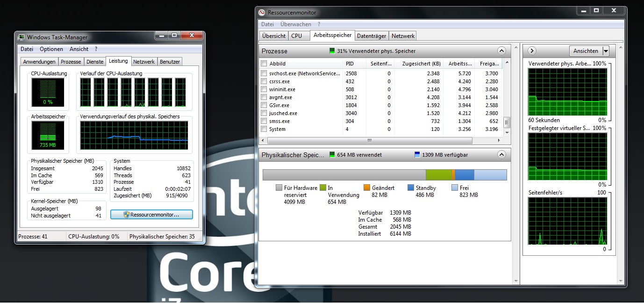Click the blue icon beside 1309 MB verfügbar
This screenshot has height=303, width=644.
pos(417,155)
